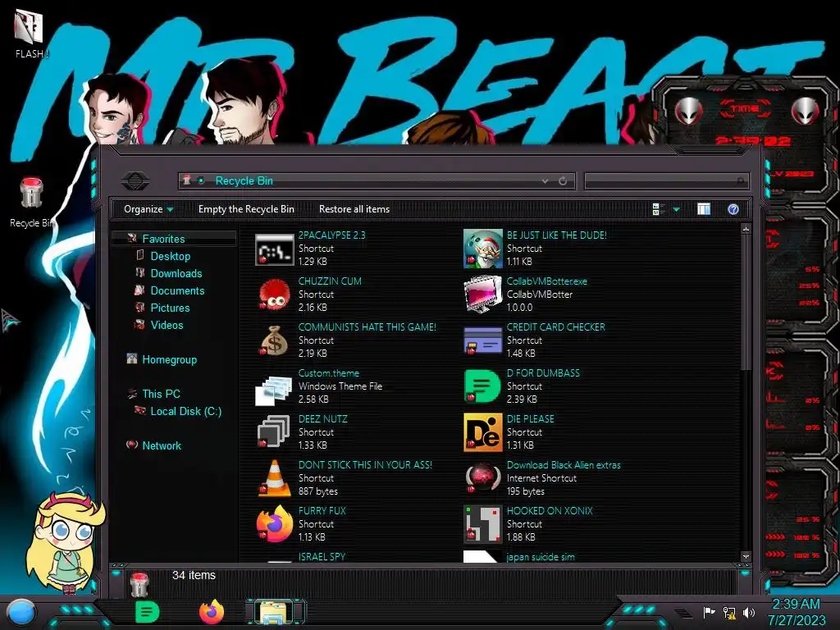Click scrollbar down arrow in file list

tap(745, 557)
